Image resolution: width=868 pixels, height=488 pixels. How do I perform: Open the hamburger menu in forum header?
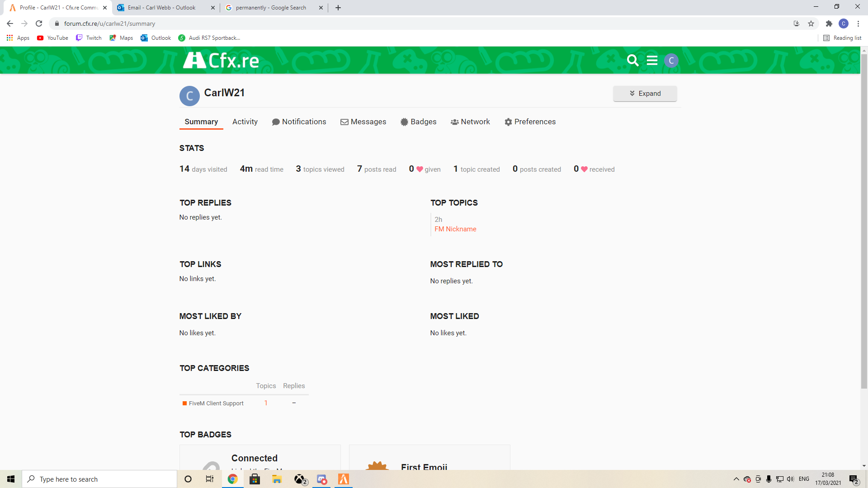coord(652,60)
